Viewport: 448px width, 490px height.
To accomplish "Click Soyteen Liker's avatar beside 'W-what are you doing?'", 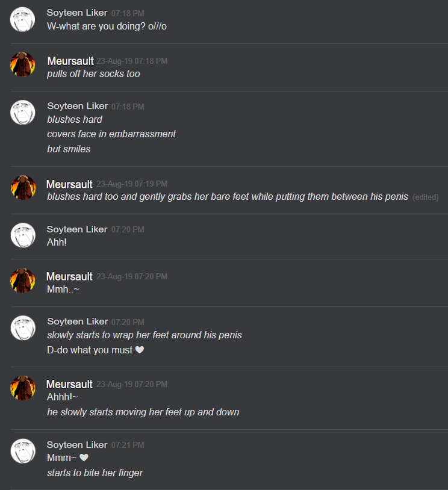I will [22, 19].
